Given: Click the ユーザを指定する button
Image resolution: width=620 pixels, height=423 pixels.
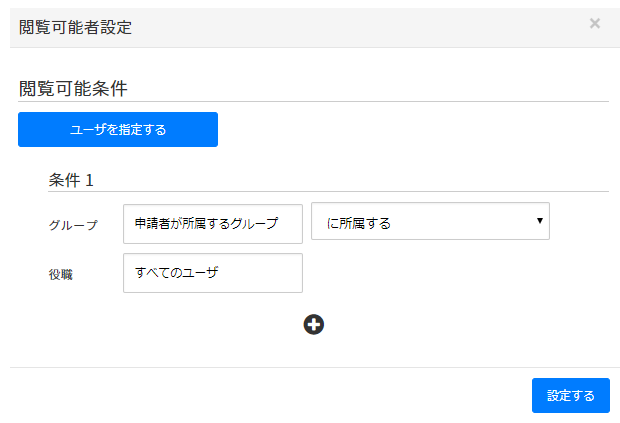Looking at the screenshot, I should pos(118,129).
